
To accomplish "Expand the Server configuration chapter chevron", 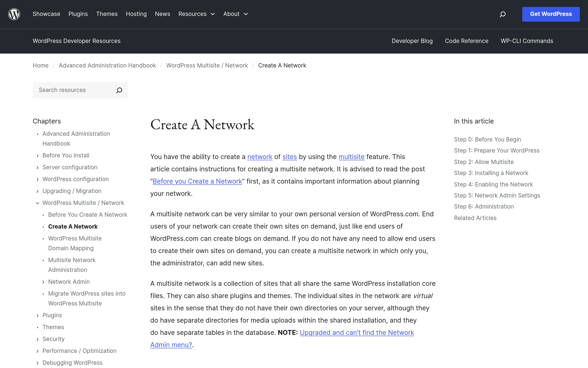I will click(37, 167).
